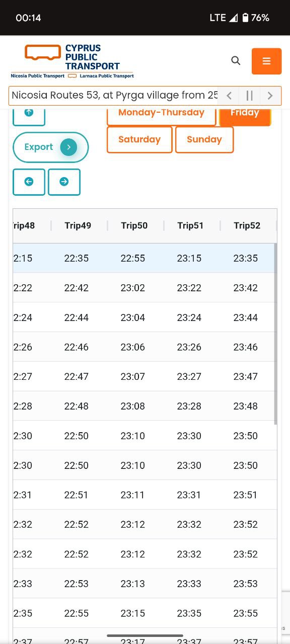Click the Trip52 column header
Viewport: 290px width, 644px height.
point(247,225)
